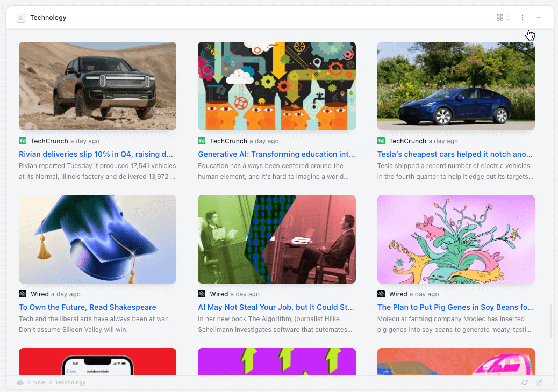
Task: Click the summary starting 'Molecular farming company Moolec'
Action: [454, 324]
